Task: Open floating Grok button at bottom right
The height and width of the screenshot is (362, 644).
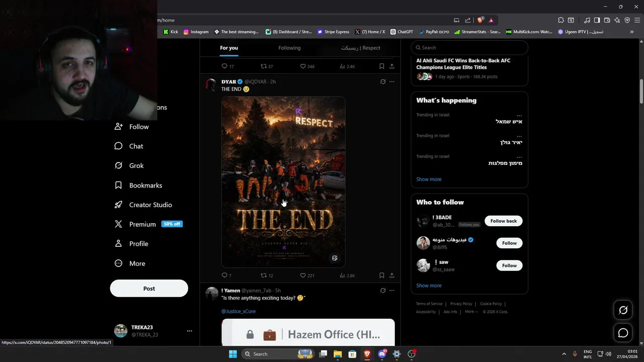Action: 623,310
